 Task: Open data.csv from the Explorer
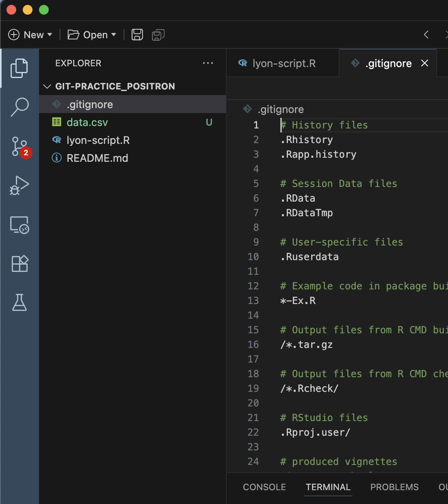pos(87,122)
